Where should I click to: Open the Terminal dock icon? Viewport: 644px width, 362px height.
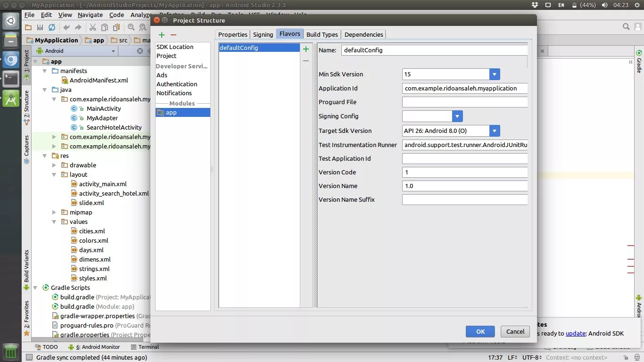point(11,79)
